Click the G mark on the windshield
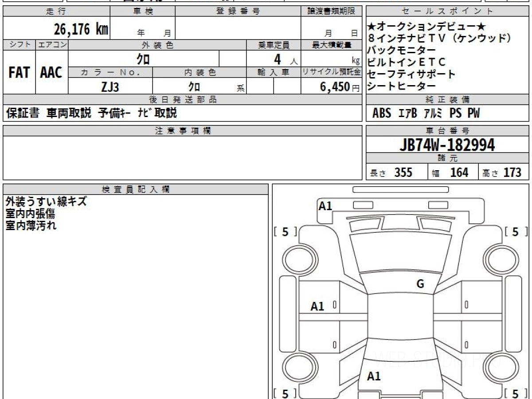This screenshot has height=399, width=532. point(420,284)
